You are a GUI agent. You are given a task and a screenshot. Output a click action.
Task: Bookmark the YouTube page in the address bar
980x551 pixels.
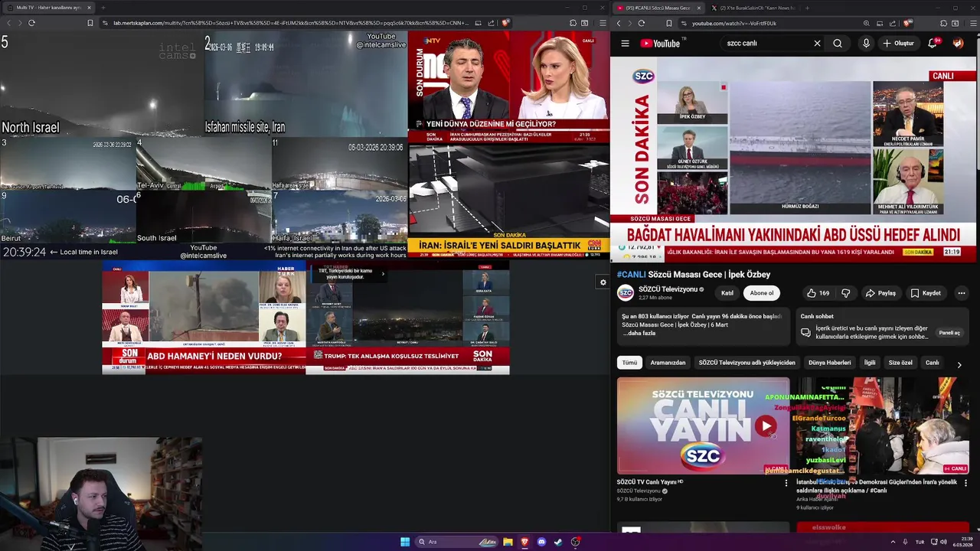[x=668, y=23]
